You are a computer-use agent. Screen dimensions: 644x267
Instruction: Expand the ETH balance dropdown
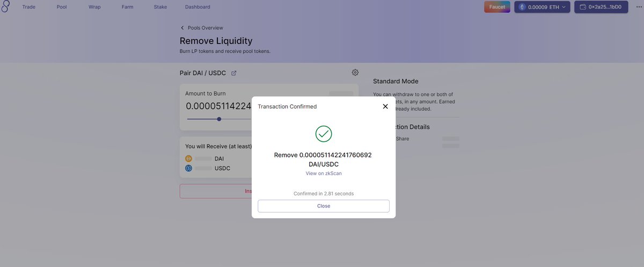(542, 7)
